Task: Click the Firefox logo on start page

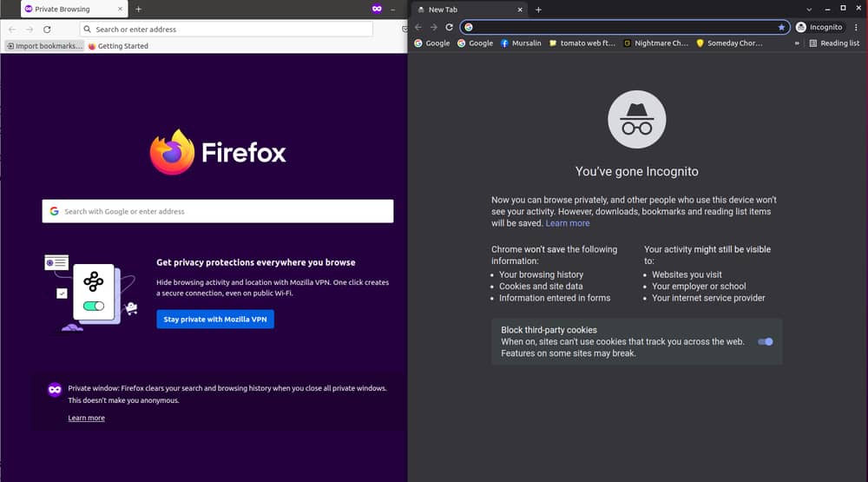Action: pyautogui.click(x=218, y=152)
